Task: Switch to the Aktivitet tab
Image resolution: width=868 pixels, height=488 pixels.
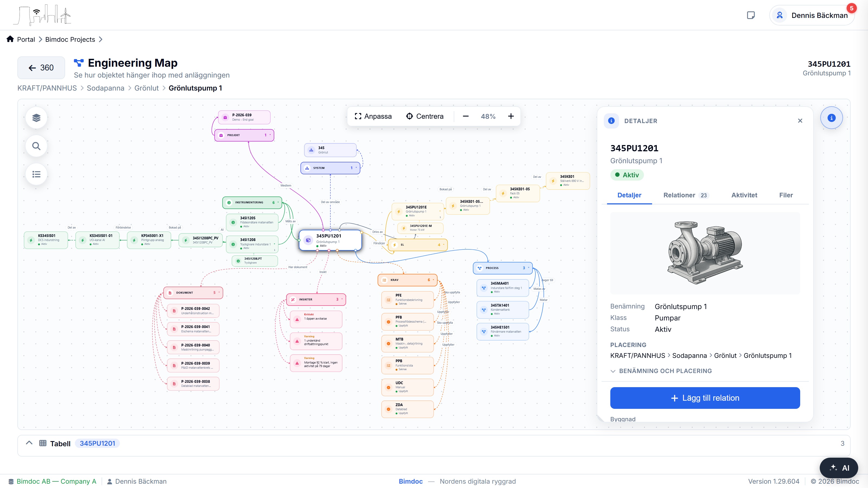Action: (x=744, y=195)
